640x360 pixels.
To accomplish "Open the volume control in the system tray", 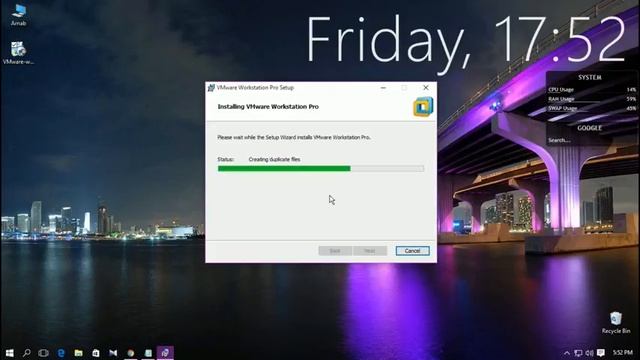I will click(589, 353).
